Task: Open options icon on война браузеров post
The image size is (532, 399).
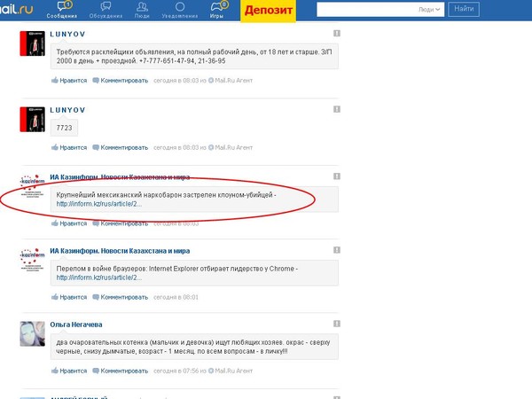Action: (x=337, y=250)
